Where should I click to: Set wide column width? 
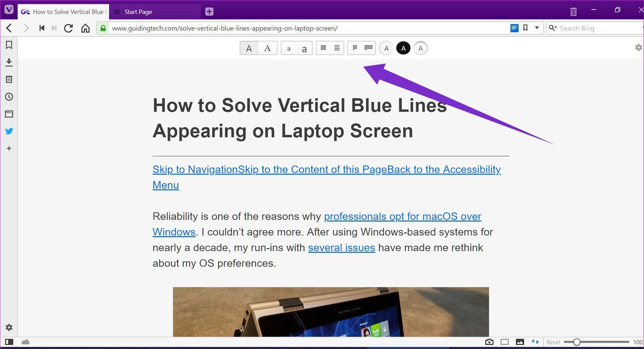pos(369,48)
